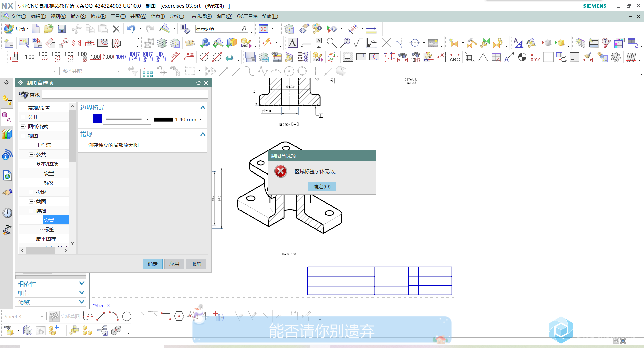Click the XYZ coordinate note icon
Screen dimensions: 644x348
(x=535, y=58)
